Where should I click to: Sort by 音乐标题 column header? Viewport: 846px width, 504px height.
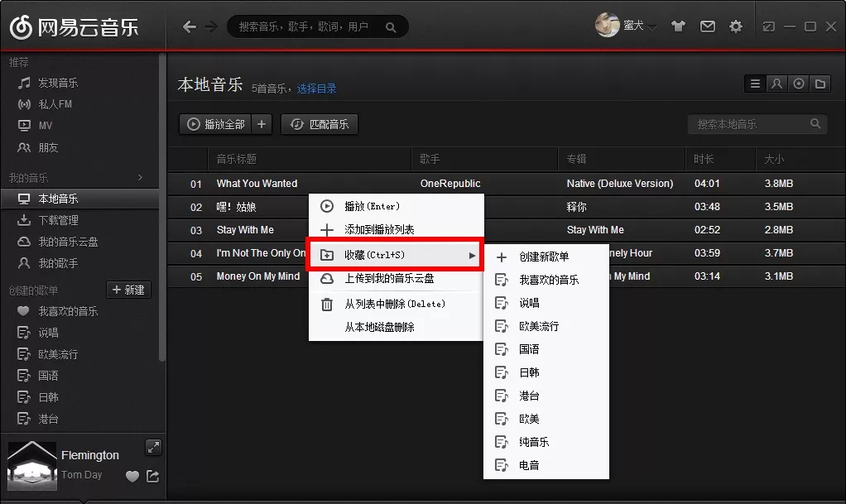(309, 159)
